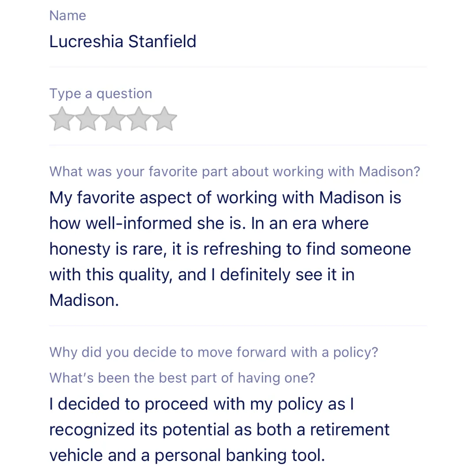Image resolution: width=476 pixels, height=476 pixels.
Task: Tap 'Why did you decide to move forward' question
Action: point(213,352)
